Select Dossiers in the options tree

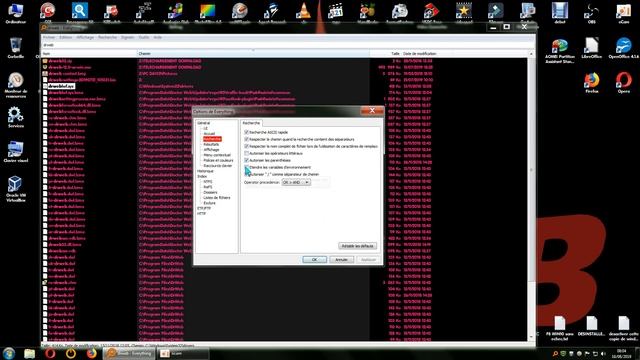click(x=211, y=192)
